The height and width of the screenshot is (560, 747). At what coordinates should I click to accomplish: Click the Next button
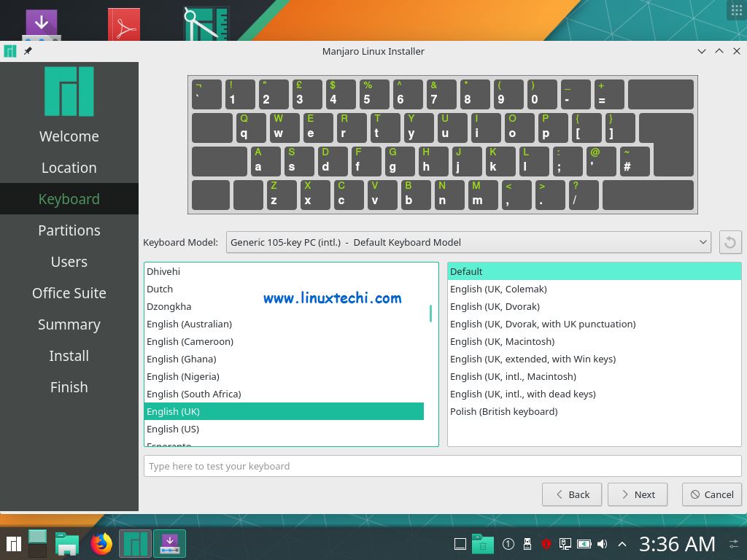point(637,494)
